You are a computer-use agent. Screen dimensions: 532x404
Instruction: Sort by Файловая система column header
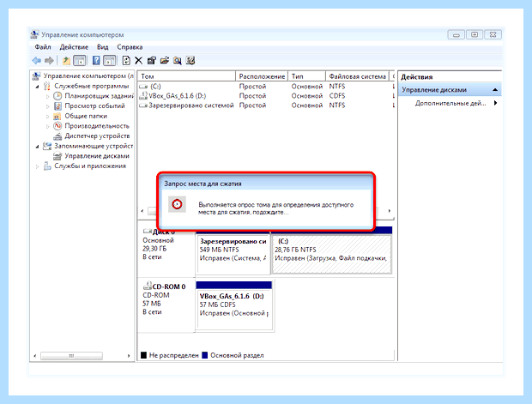pos(358,76)
